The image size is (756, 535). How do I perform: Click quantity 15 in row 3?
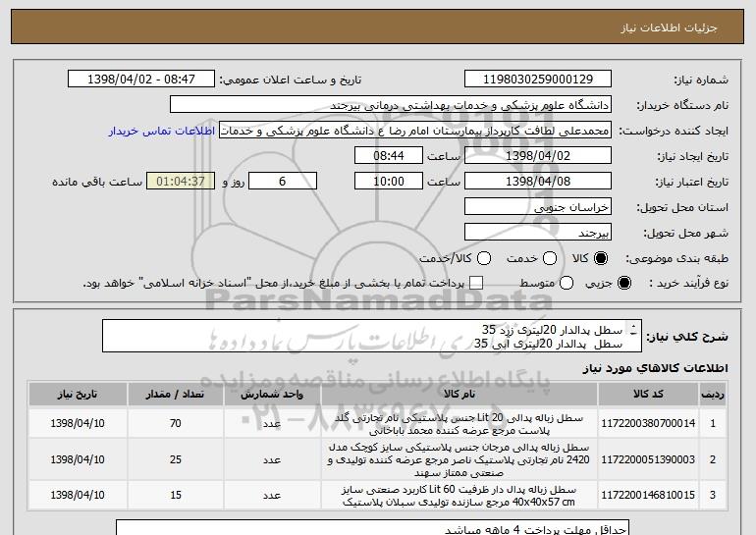[176, 495]
